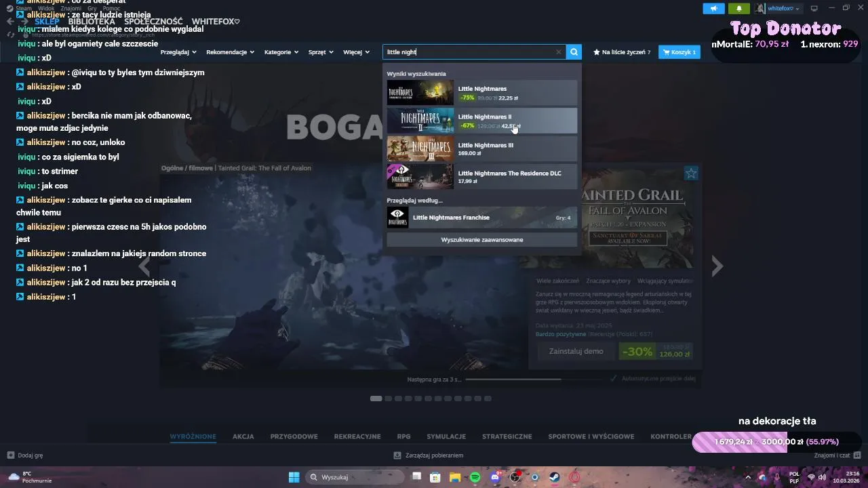The image size is (868, 488).
Task: Open the notifications bell
Action: click(738, 8)
